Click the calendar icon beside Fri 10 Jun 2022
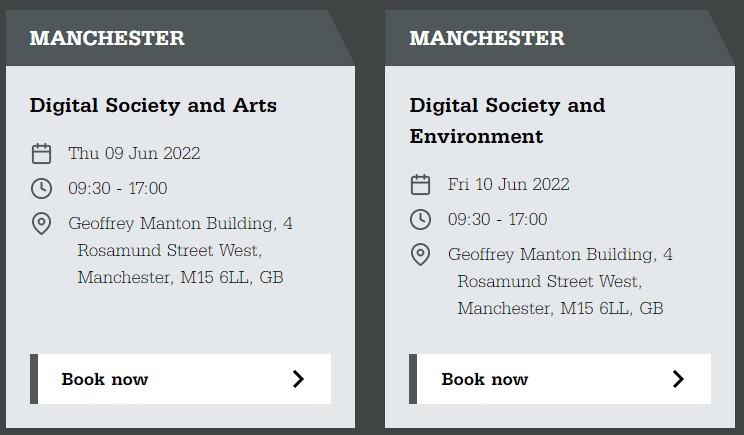Screen dimensions: 744x435 point(420,185)
